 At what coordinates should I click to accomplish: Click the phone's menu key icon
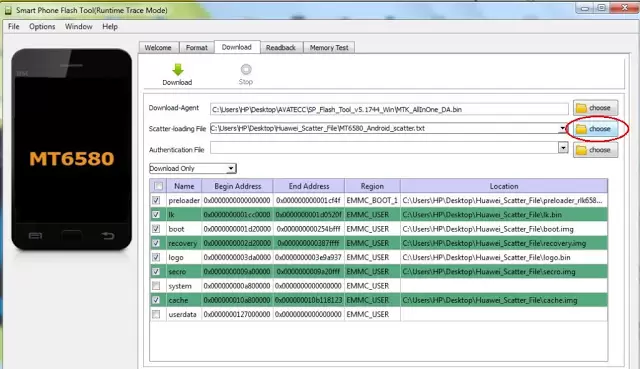click(x=36, y=236)
